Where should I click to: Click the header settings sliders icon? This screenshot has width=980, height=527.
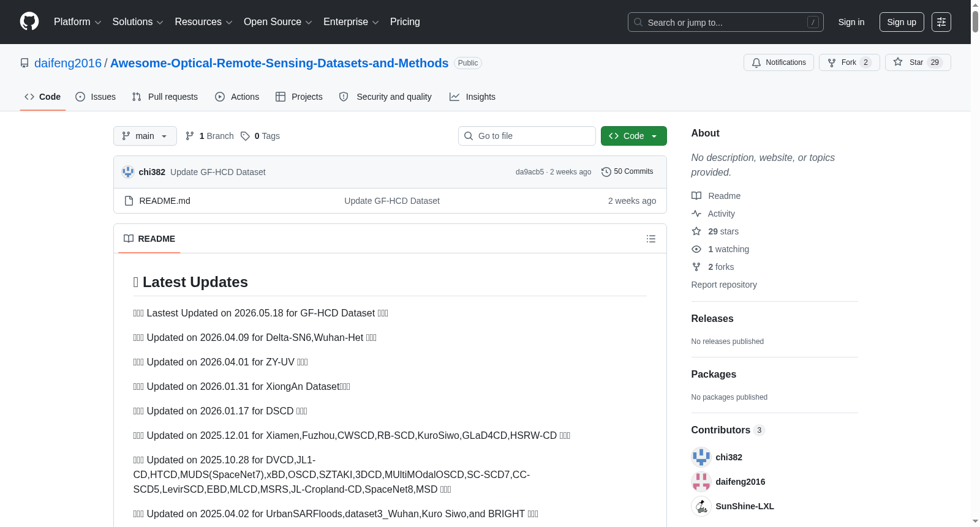tap(941, 22)
